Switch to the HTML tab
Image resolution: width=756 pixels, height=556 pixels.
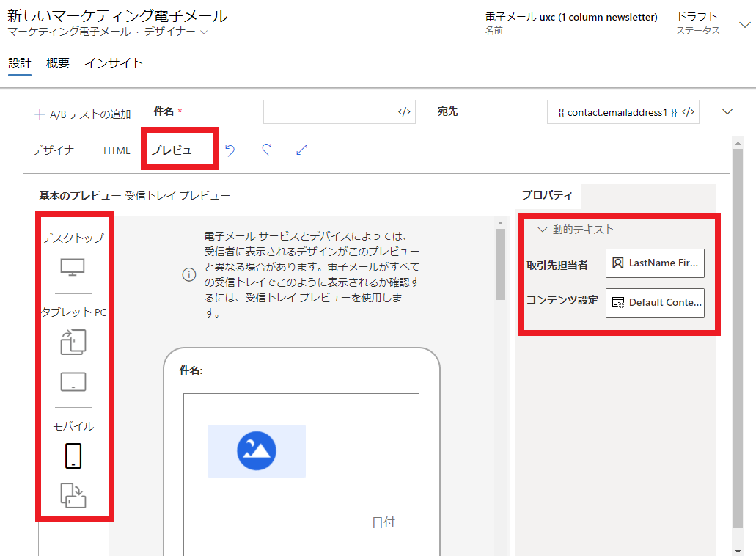click(117, 150)
